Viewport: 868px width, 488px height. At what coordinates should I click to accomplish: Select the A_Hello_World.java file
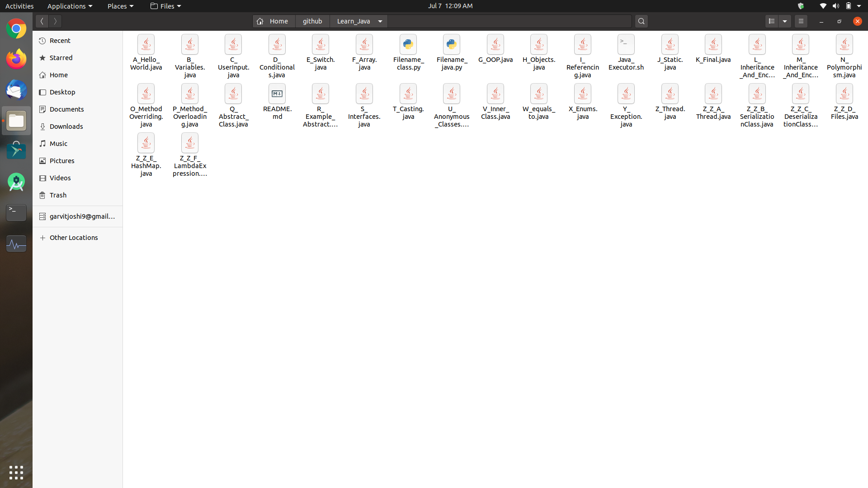tap(146, 45)
